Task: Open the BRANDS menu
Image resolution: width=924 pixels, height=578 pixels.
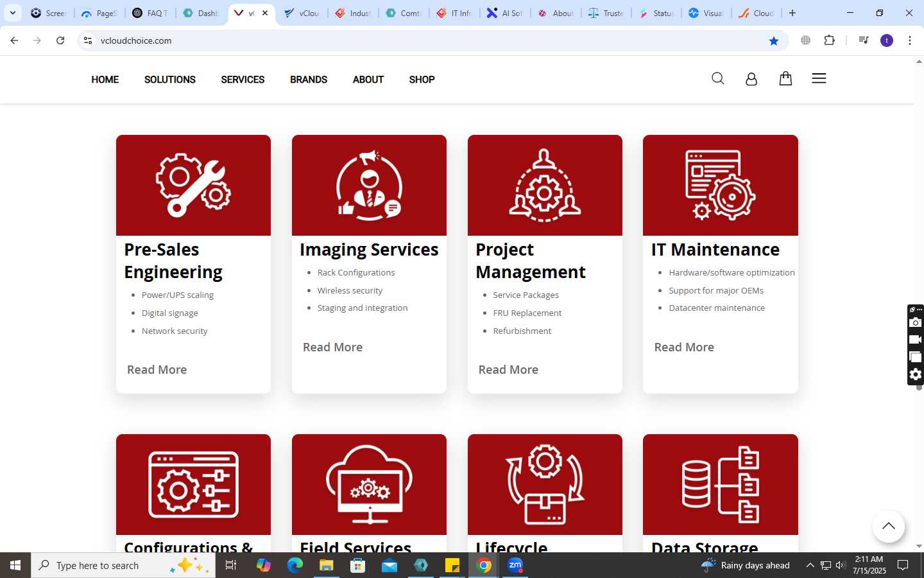Action: pos(309,80)
